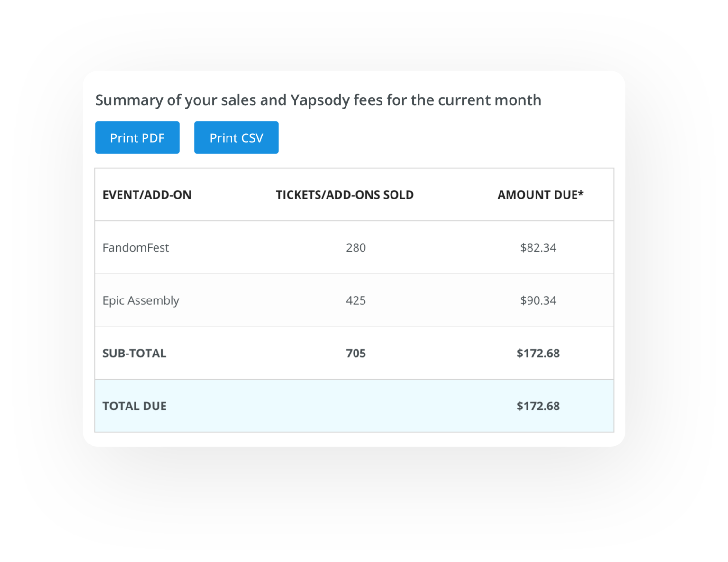Select the $172.68 amount in SUB-TOTAL row

pyautogui.click(x=538, y=354)
